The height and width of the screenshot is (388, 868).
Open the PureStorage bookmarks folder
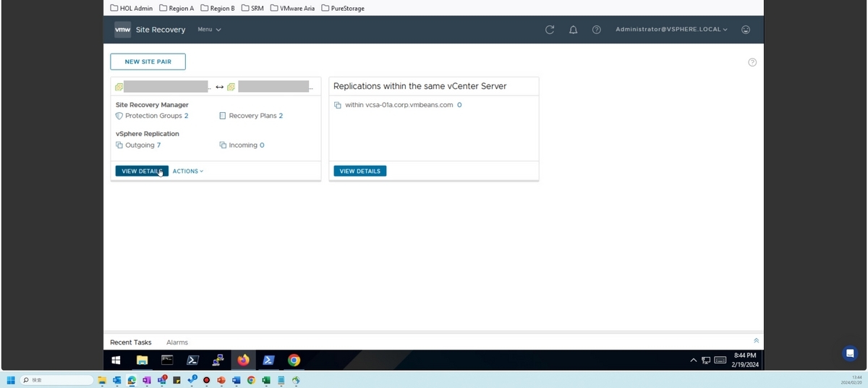[343, 8]
